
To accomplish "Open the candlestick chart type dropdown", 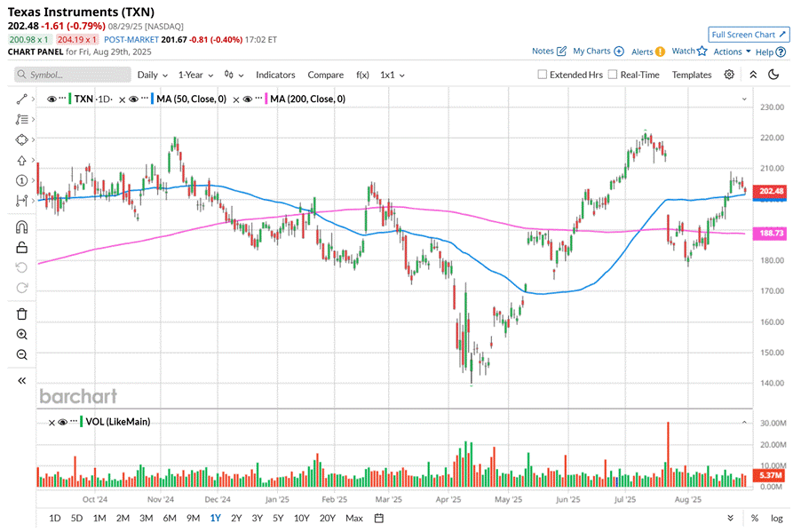I will [234, 75].
